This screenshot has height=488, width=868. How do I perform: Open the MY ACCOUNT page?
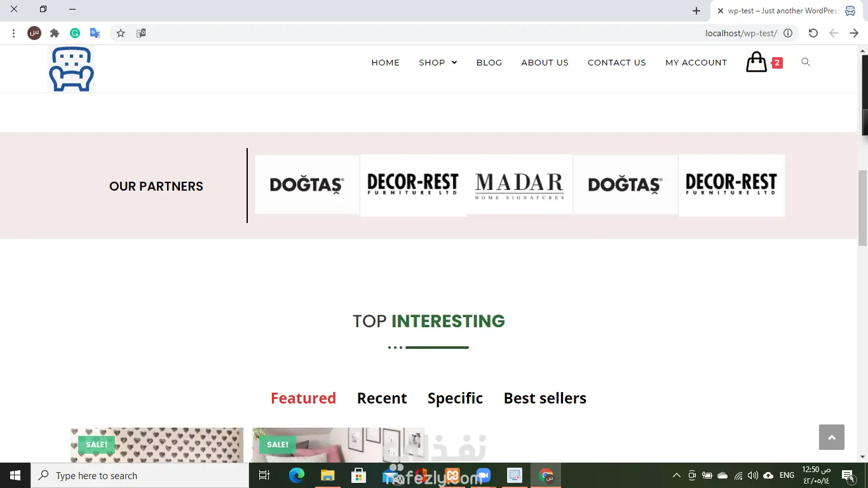click(x=696, y=62)
